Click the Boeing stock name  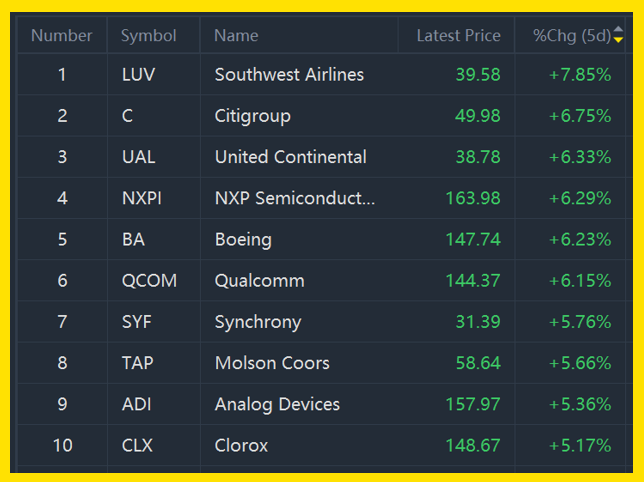click(x=243, y=240)
